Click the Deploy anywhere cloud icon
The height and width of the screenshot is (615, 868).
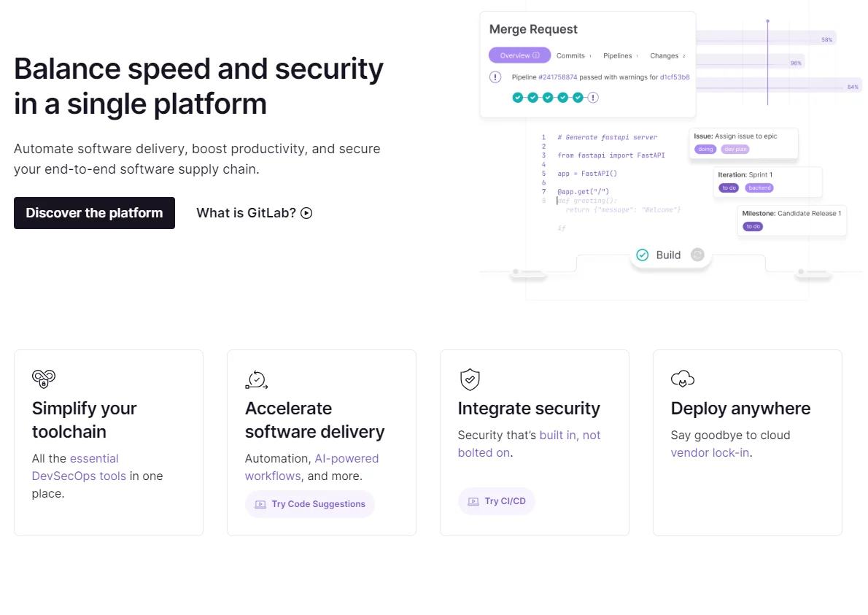[683, 379]
